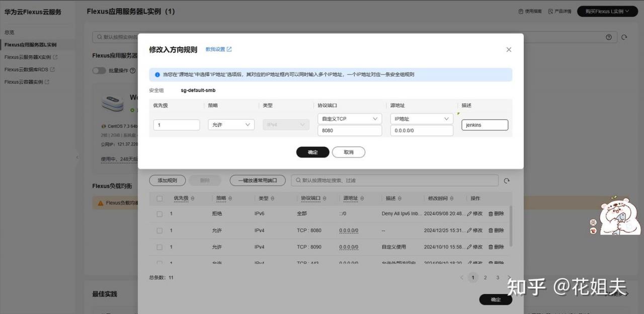Click the source address field 0.0.0.0/0
The height and width of the screenshot is (314, 644).
pos(422,130)
